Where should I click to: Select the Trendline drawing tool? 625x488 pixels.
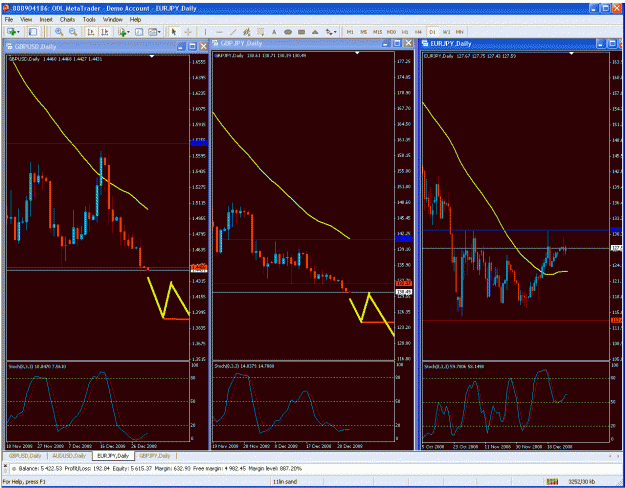233,32
